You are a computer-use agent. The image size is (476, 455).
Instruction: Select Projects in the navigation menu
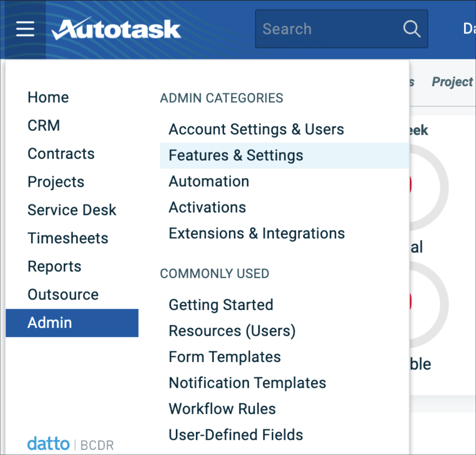(x=56, y=182)
